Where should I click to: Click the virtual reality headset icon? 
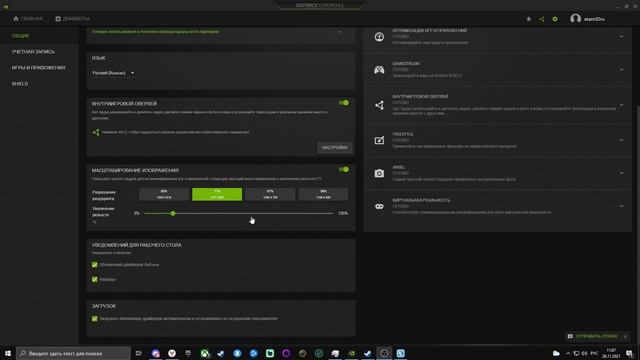[379, 207]
